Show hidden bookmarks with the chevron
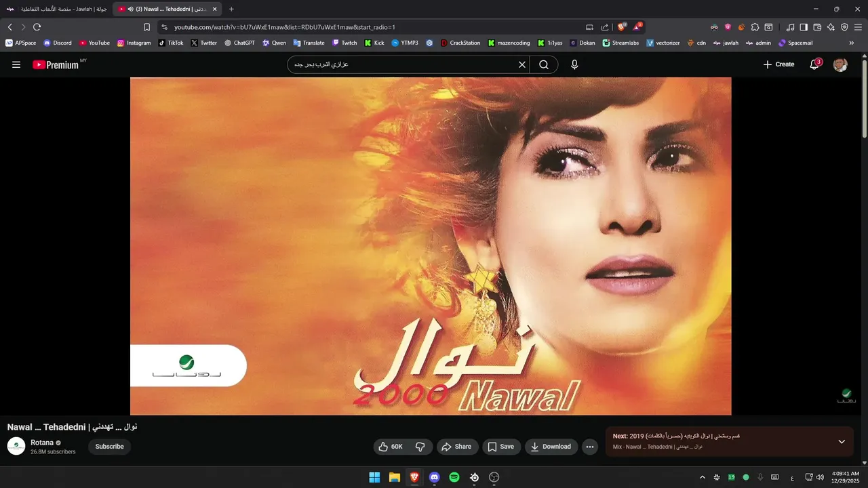This screenshot has height=488, width=868. coord(852,43)
